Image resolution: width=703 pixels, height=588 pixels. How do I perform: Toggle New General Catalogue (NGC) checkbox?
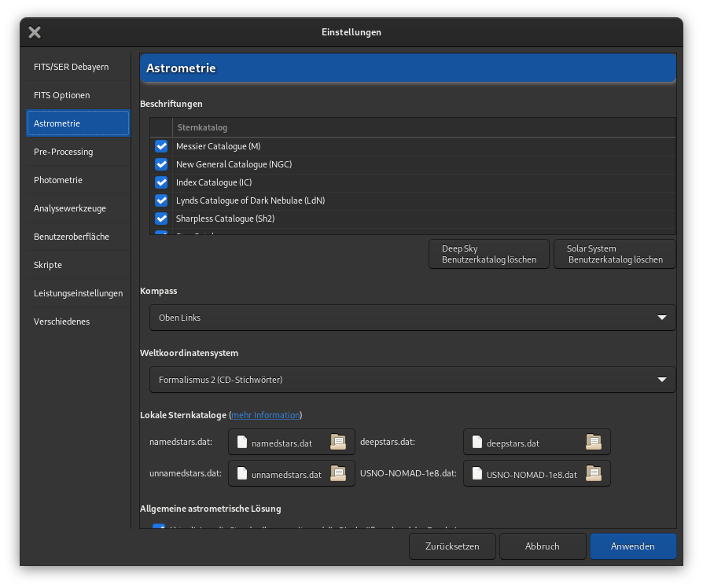point(161,164)
